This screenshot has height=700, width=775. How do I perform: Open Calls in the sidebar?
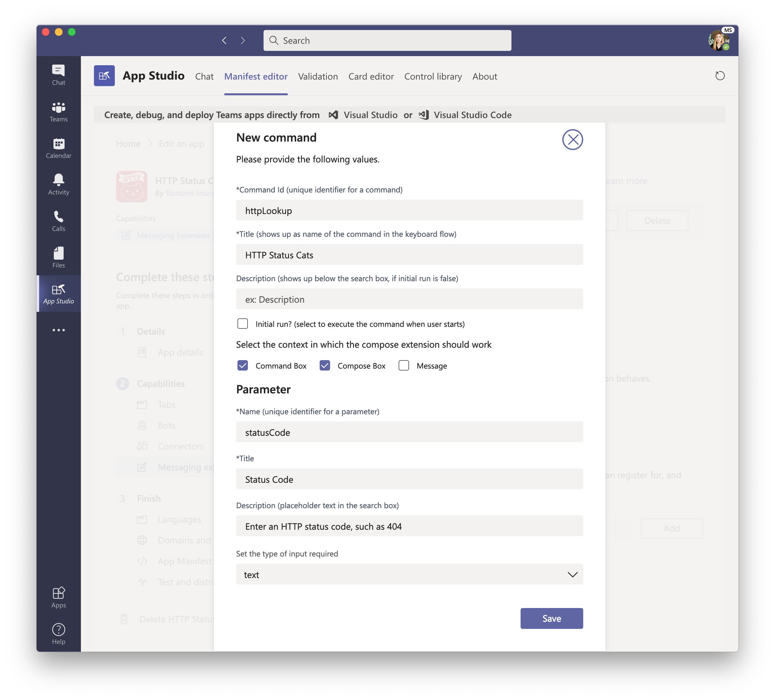[x=58, y=221]
